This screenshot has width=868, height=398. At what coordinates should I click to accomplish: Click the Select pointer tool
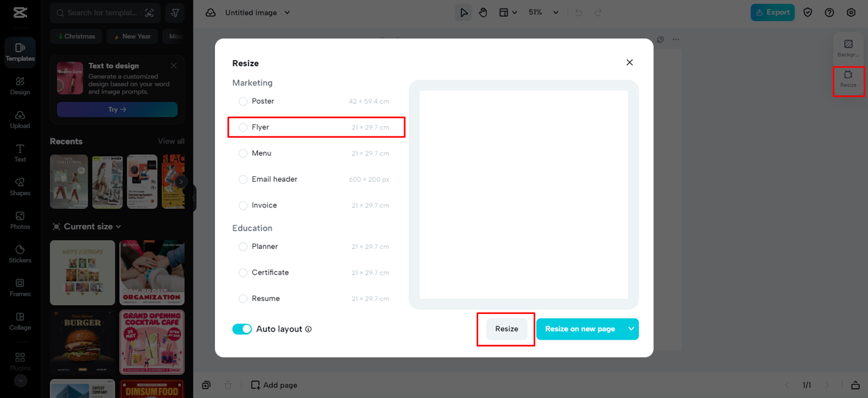click(464, 12)
